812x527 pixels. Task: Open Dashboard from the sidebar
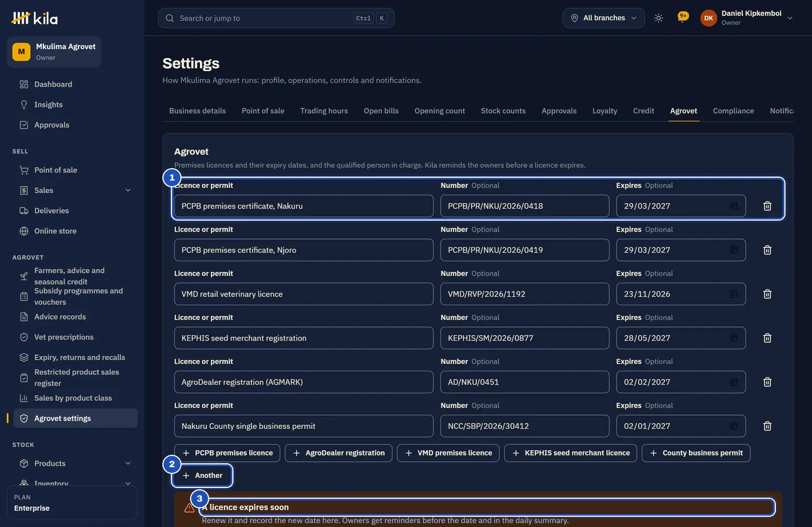(x=76, y=84)
